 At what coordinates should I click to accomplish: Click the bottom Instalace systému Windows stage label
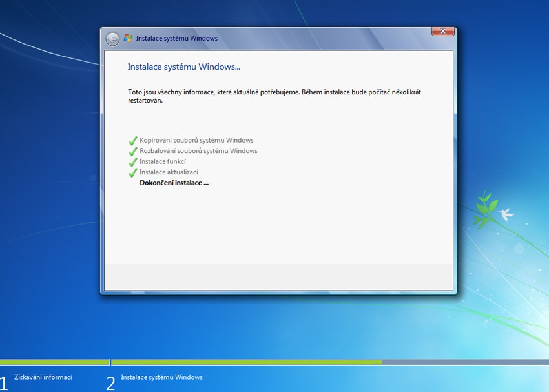[161, 377]
